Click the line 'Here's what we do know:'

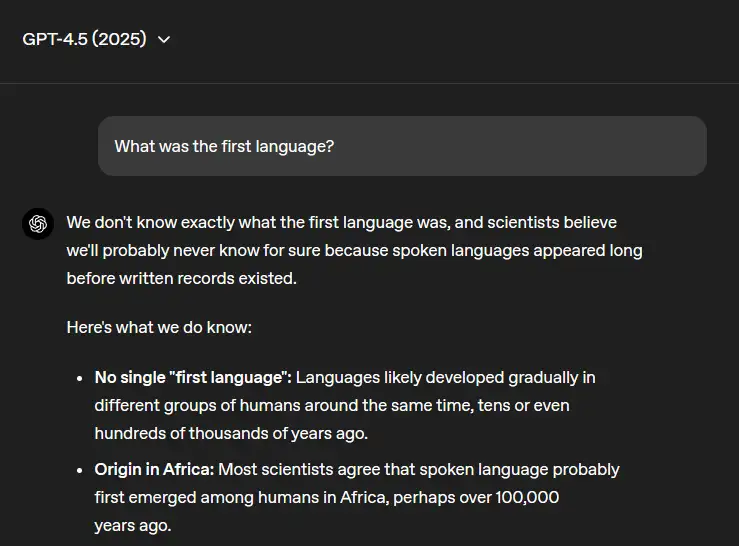(159, 326)
